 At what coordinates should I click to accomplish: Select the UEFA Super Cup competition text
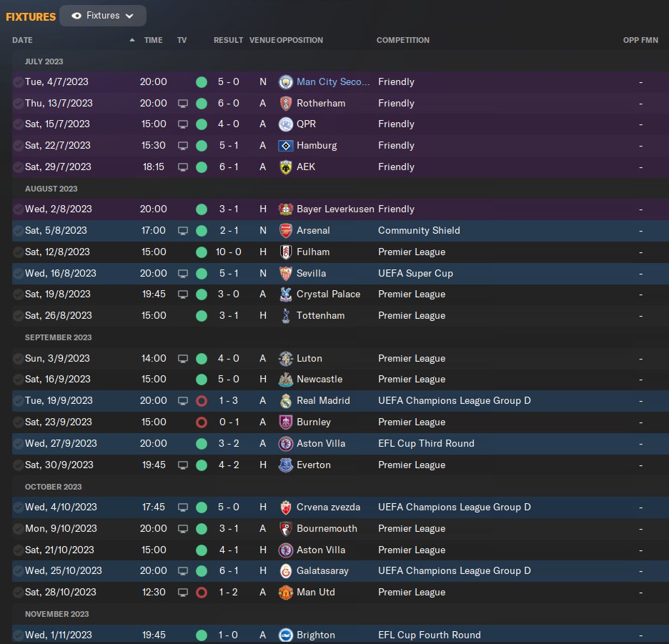click(415, 273)
